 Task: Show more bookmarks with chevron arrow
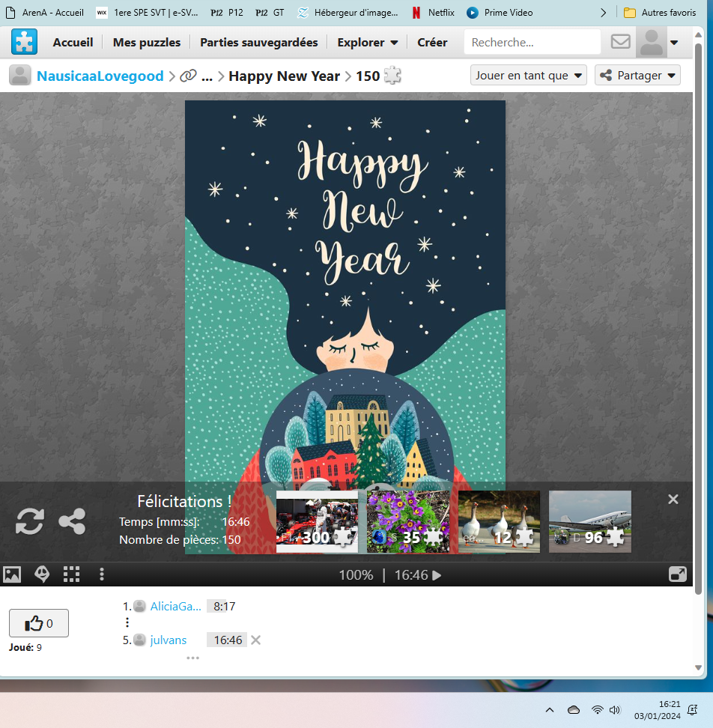[603, 13]
